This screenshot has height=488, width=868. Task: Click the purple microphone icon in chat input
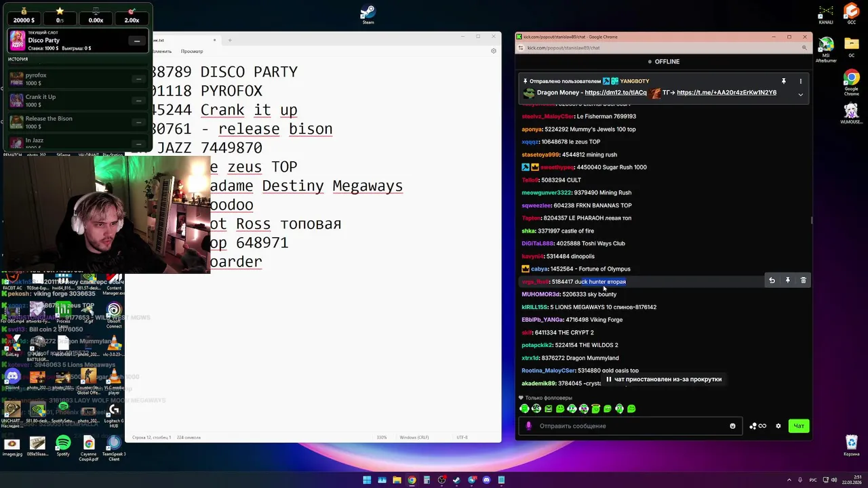pos(529,426)
